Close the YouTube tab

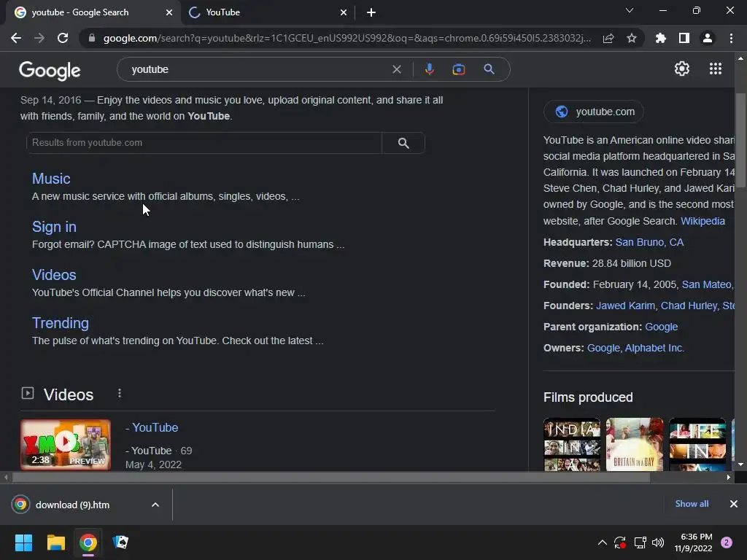[x=344, y=12]
